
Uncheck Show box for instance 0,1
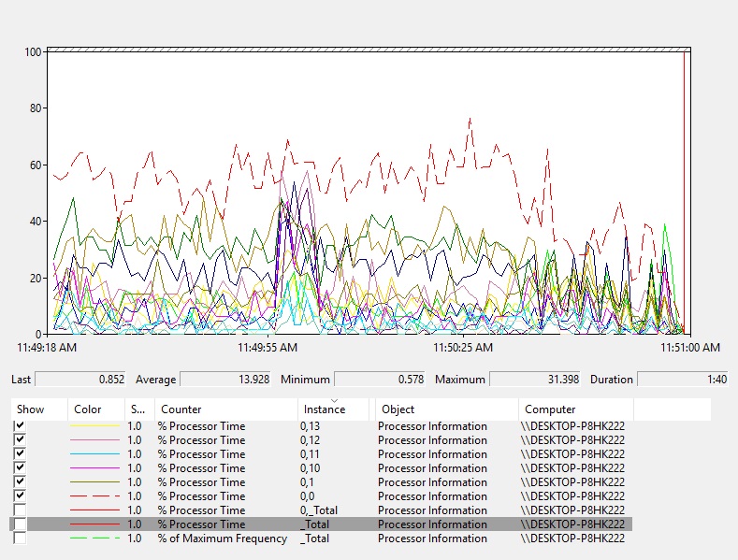pos(20,481)
